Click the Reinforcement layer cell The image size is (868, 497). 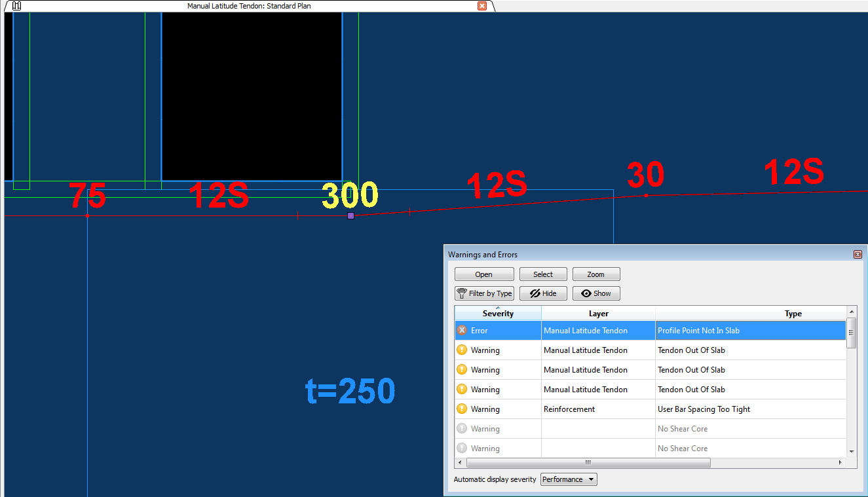(598, 409)
